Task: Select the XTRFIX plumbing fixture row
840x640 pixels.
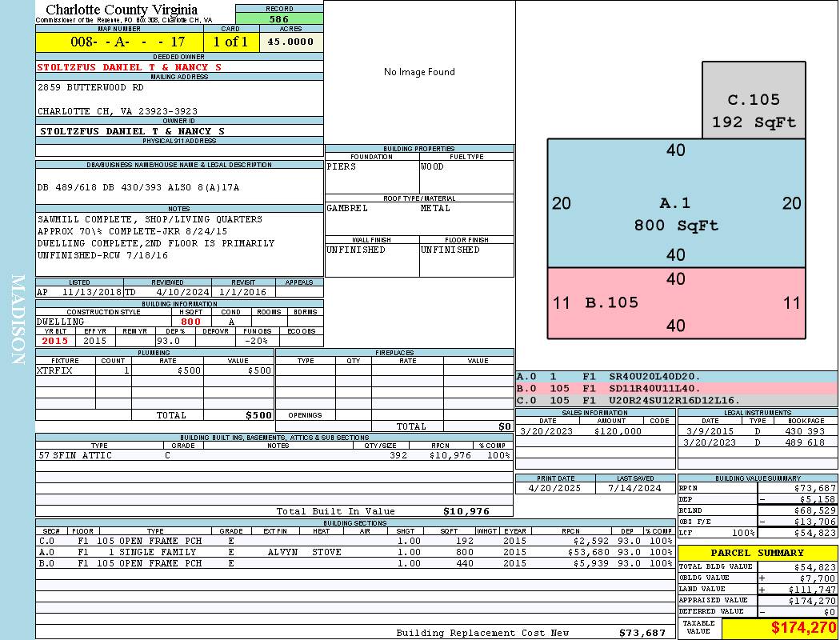Action: click(x=155, y=370)
